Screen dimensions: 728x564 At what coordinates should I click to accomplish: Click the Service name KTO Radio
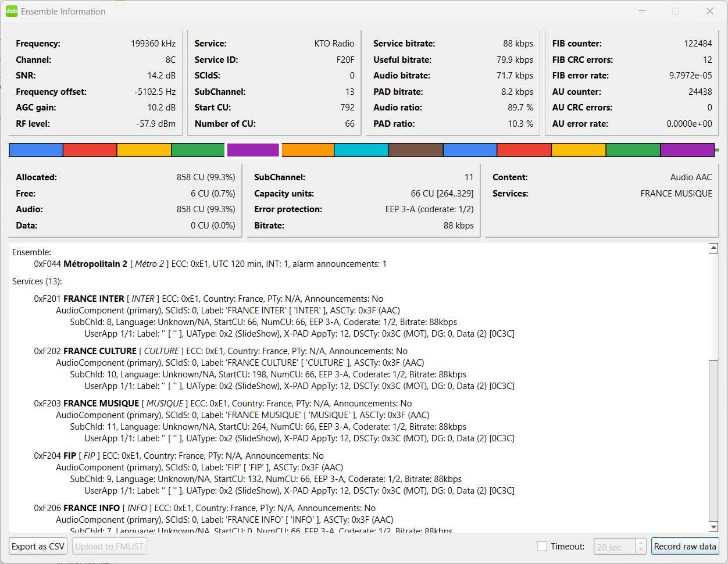334,44
